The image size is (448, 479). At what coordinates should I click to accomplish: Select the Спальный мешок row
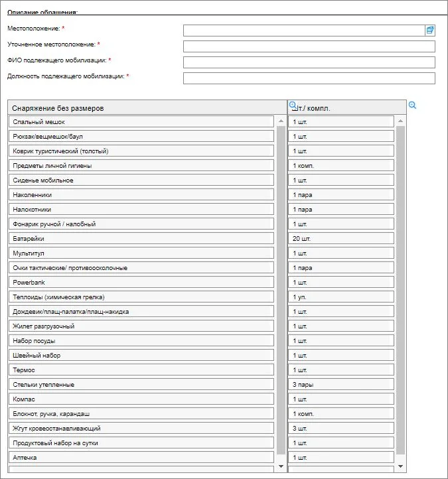pyautogui.click(x=141, y=122)
